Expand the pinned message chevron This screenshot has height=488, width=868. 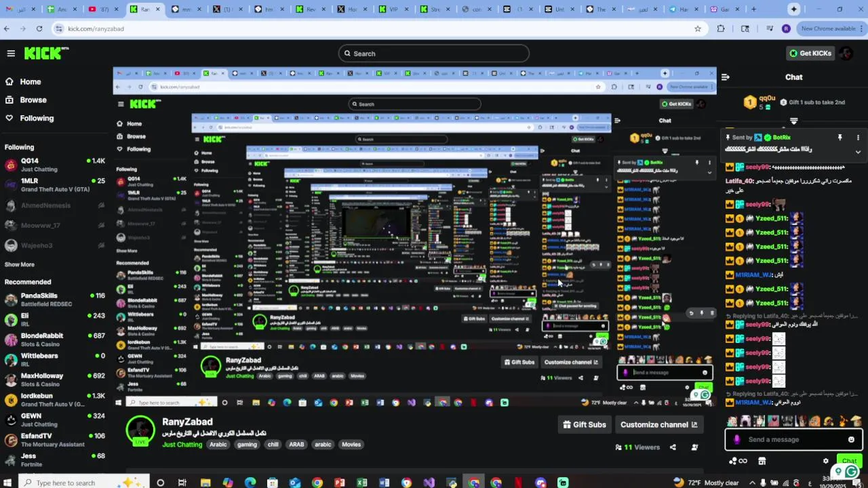(x=858, y=152)
